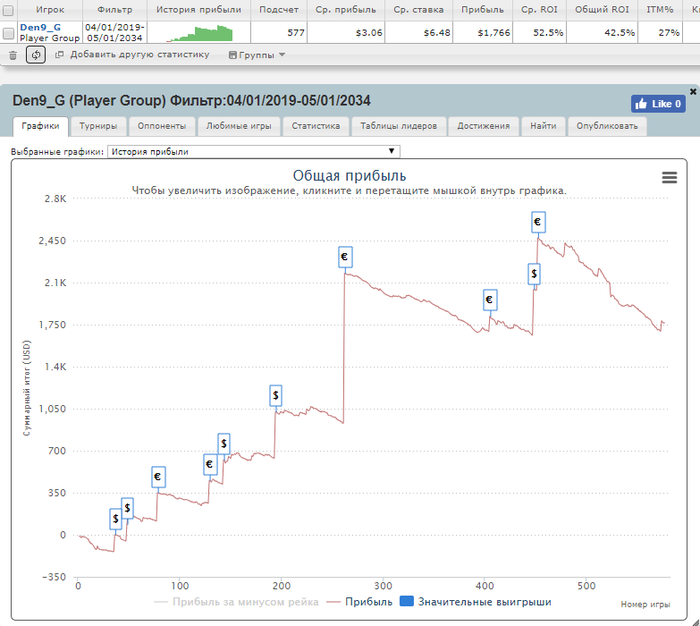Click the euro marker near game 405

point(490,300)
